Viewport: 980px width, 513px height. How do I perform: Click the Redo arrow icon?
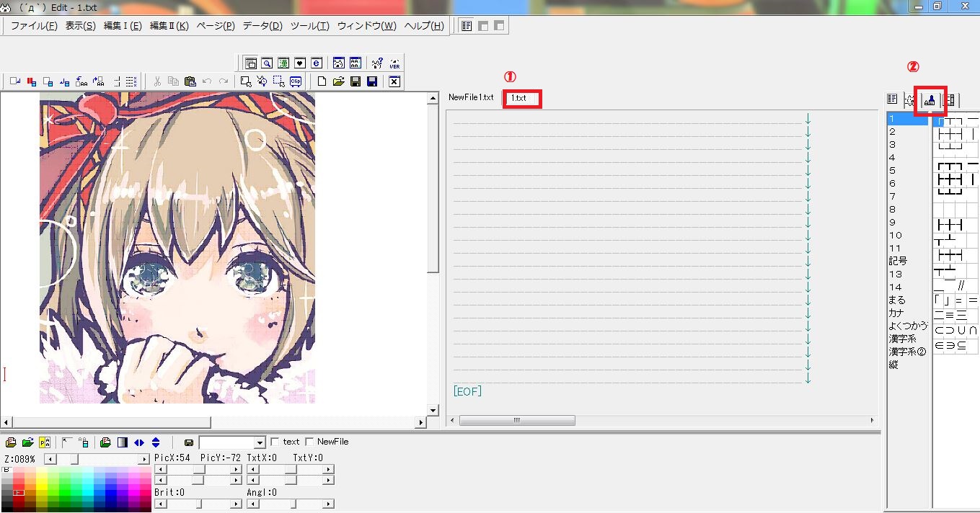pos(224,81)
